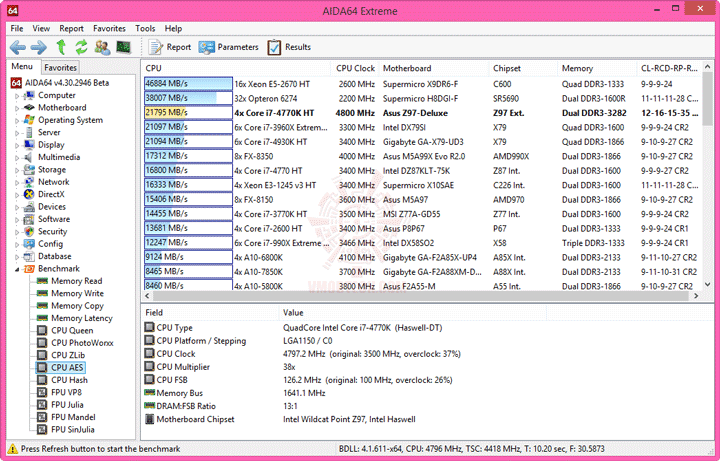Click the horizontal scrollbar right arrow
This screenshot has height=461, width=720.
point(696,296)
